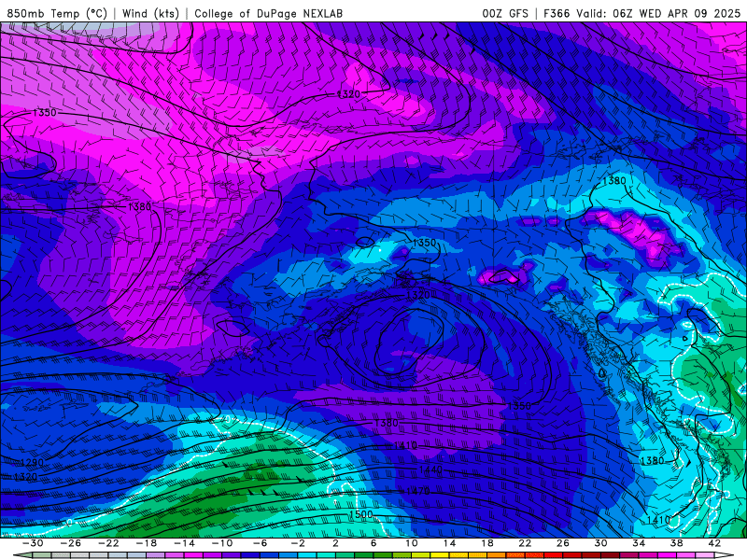Click the 10 value on the color scale
The width and height of the screenshot is (747, 560).
[411, 543]
